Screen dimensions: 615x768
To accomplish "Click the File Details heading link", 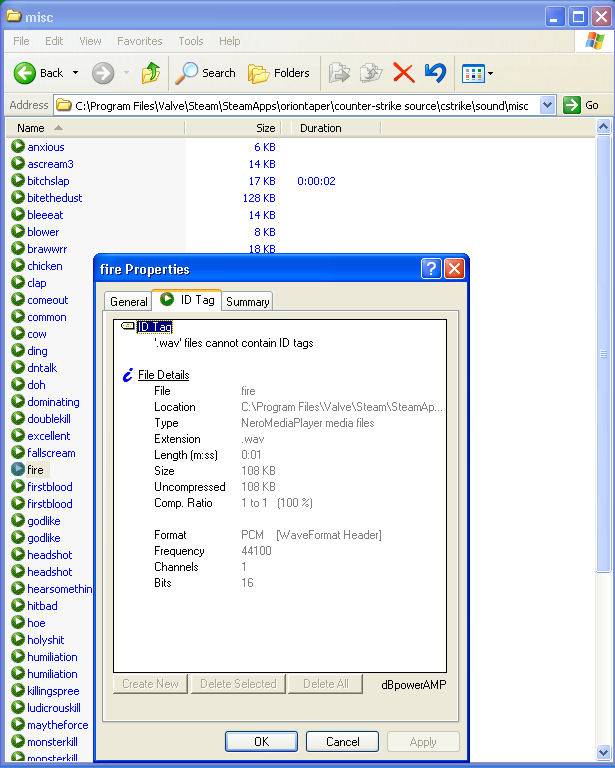I will coord(163,375).
